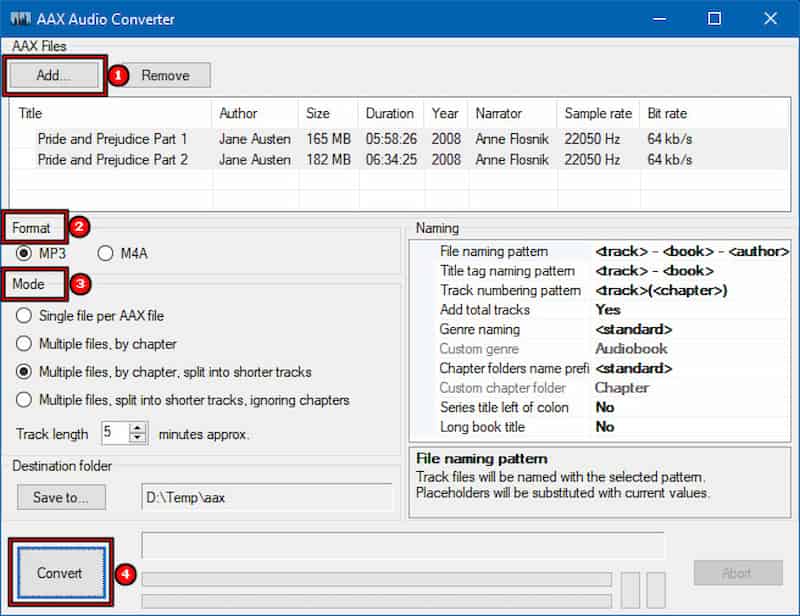
Task: Click the bottom progress bar
Action: (x=377, y=601)
